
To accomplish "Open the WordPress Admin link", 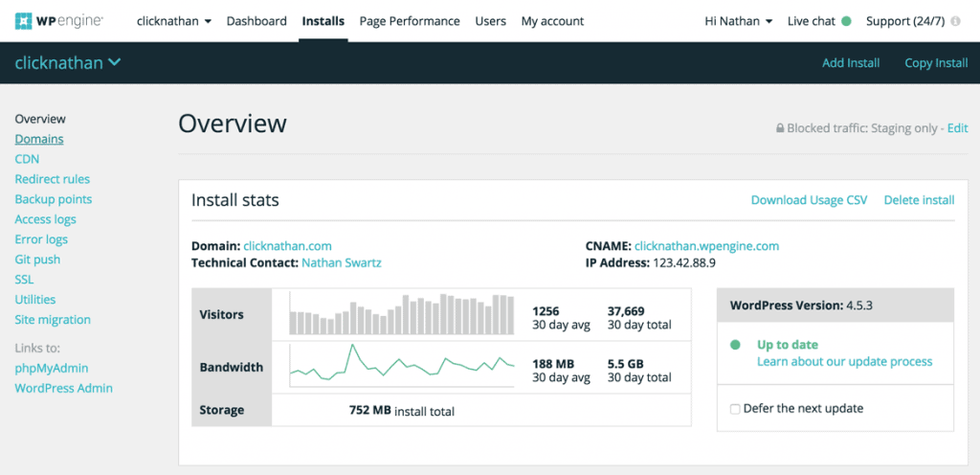I will pos(64,388).
